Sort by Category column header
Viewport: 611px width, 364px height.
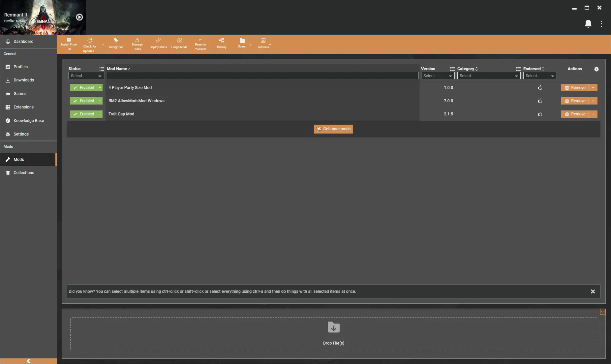coord(468,69)
